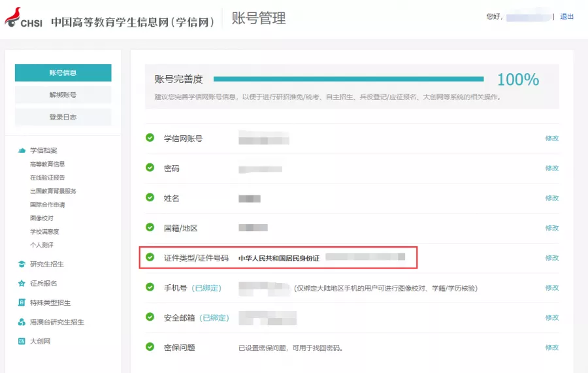Open the 登录日志 page
588x373 pixels.
(x=63, y=117)
